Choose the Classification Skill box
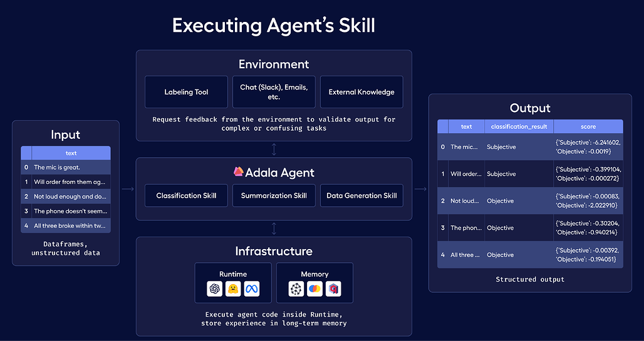The image size is (644, 341). 187,195
